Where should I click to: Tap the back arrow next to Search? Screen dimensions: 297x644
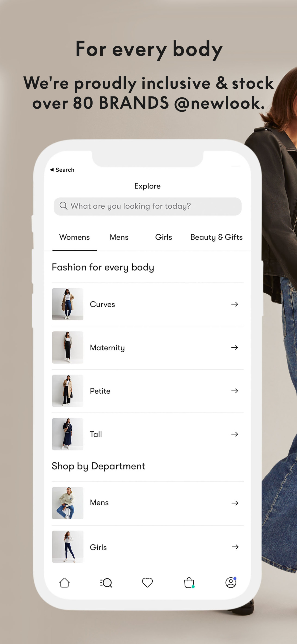(52, 170)
